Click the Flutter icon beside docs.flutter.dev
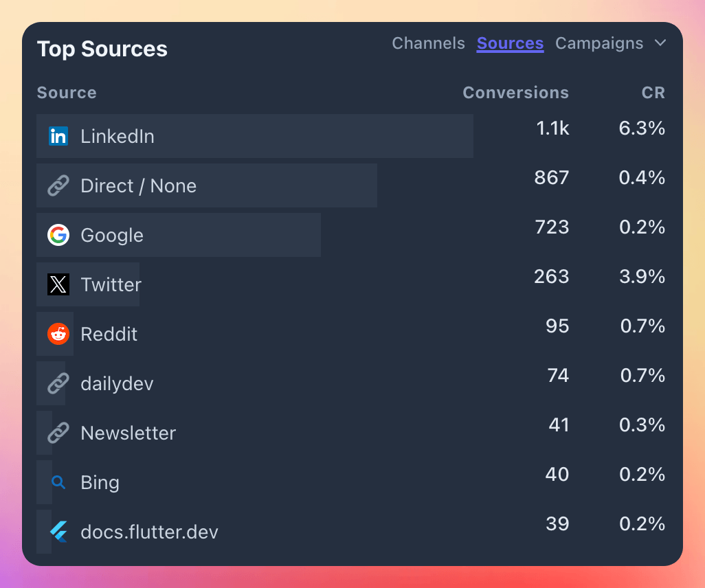The width and height of the screenshot is (705, 588). pos(58,532)
